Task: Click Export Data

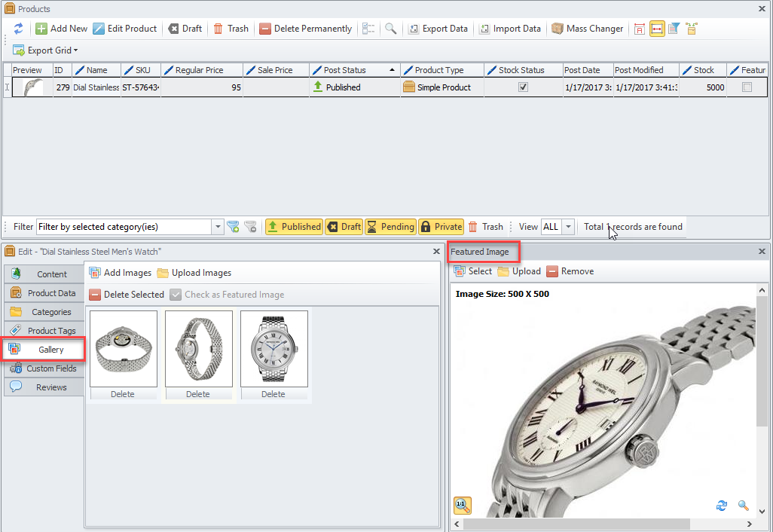Action: 438,29
